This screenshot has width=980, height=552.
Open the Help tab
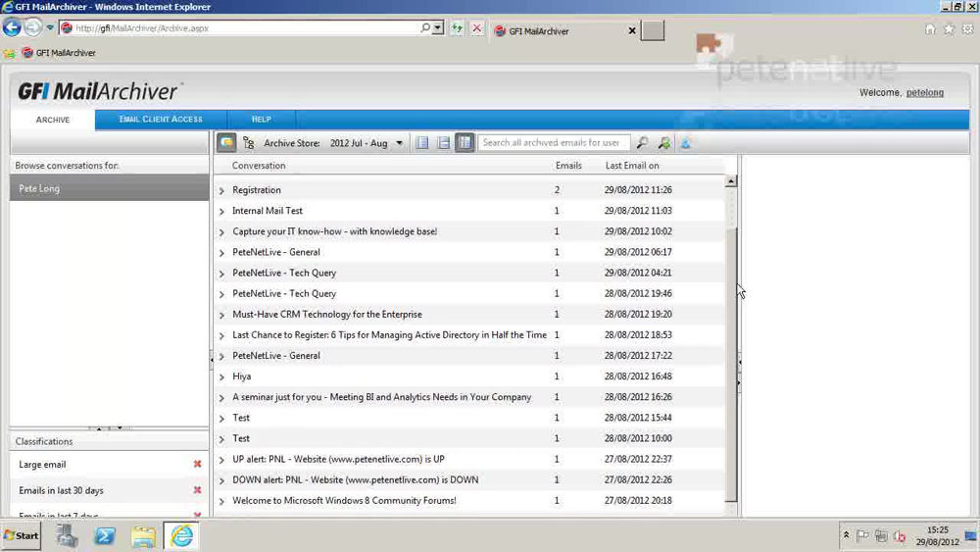pyautogui.click(x=262, y=119)
